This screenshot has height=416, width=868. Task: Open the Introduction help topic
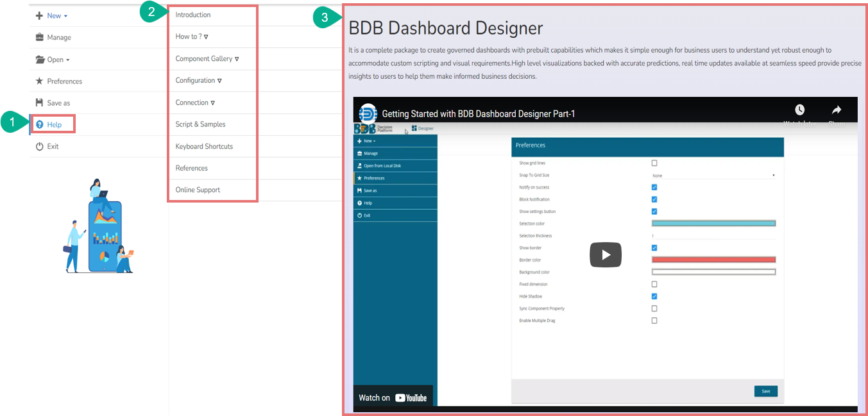point(193,15)
